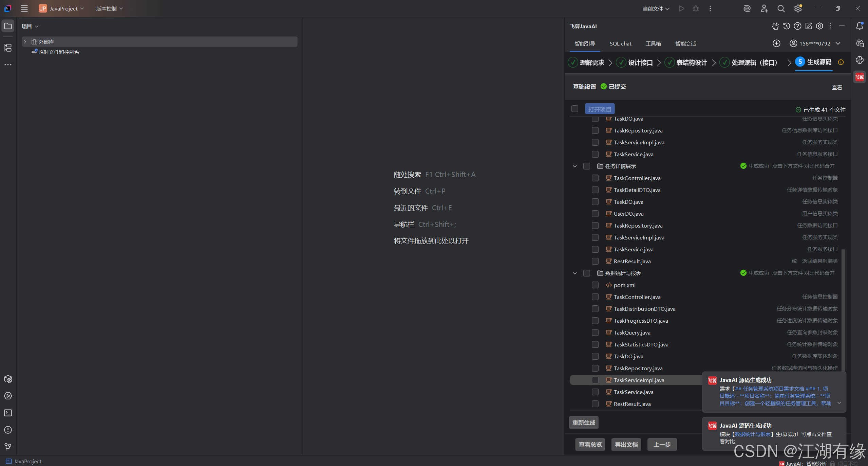This screenshot has height=466, width=868.
Task: Check TaskQuery.java checkbox
Action: 595,333
